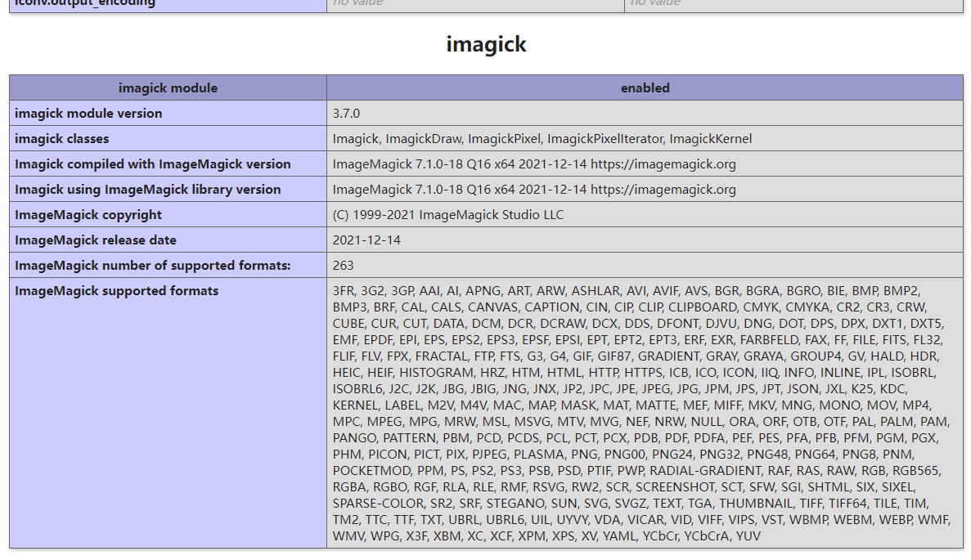Click "CLIPBOARD" in the supported formats list
Image resolution: width=971 pixels, height=560 pixels.
pyautogui.click(x=702, y=307)
